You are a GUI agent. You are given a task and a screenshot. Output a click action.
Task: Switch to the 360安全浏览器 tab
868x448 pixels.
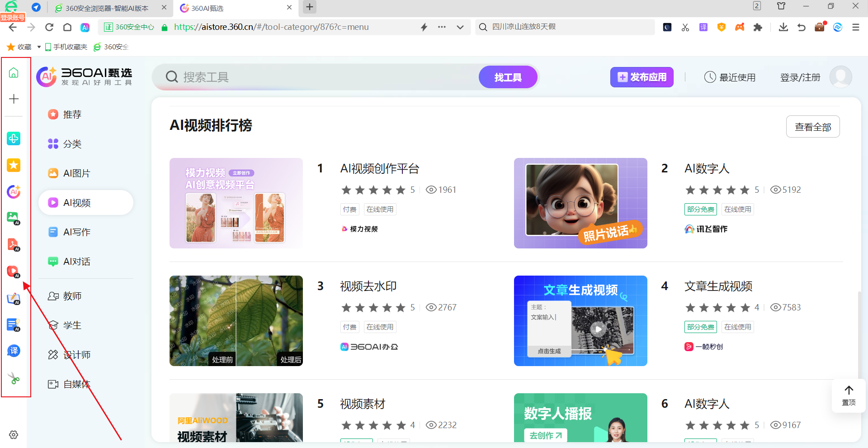pyautogui.click(x=107, y=8)
